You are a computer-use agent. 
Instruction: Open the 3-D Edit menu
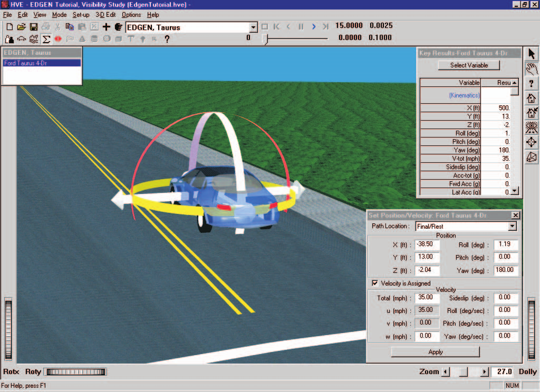(105, 15)
